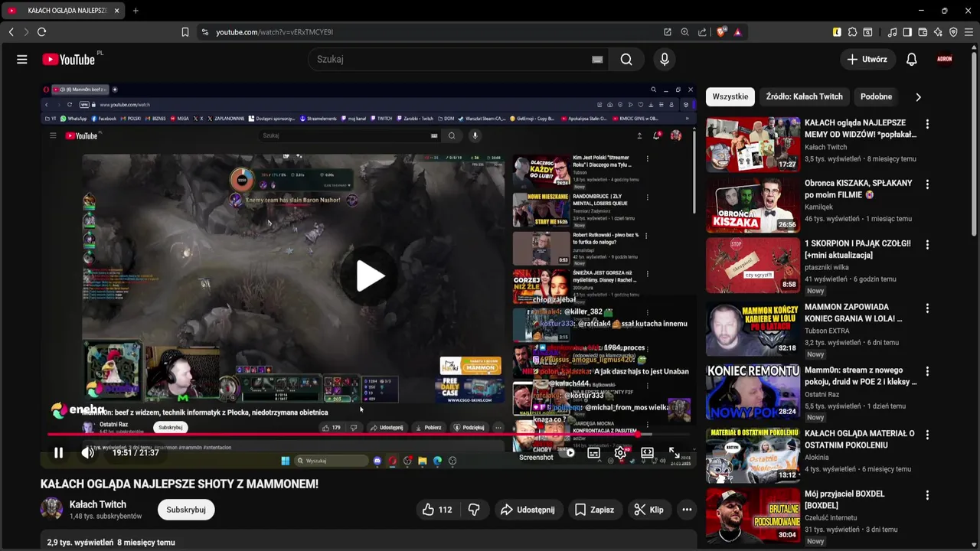Open more actions menu below the video
Screen dimensions: 980x551
pos(687,510)
